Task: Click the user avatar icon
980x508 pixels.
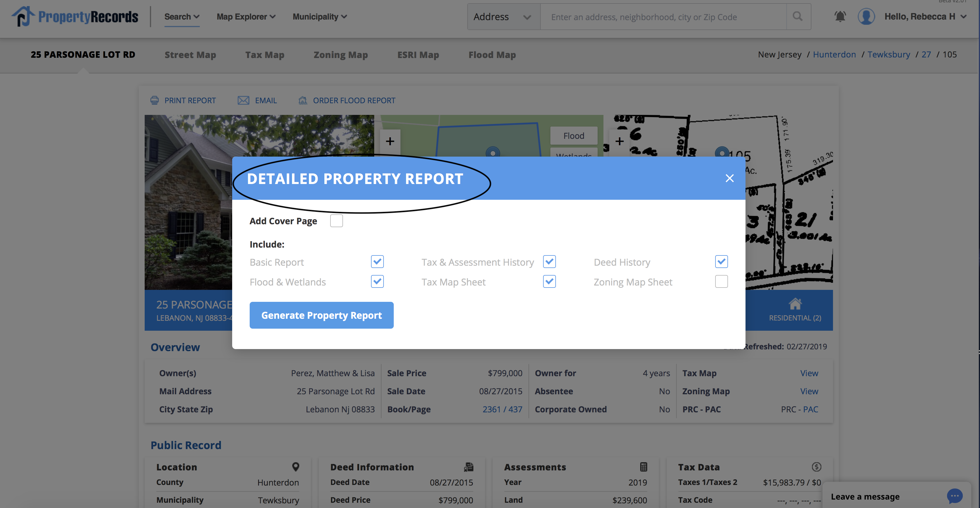Action: [866, 16]
